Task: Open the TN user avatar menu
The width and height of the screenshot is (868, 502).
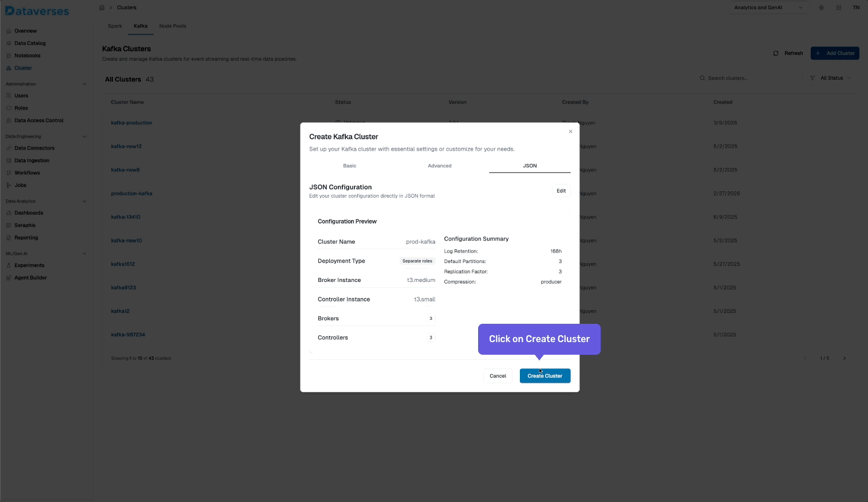Action: [x=856, y=7]
